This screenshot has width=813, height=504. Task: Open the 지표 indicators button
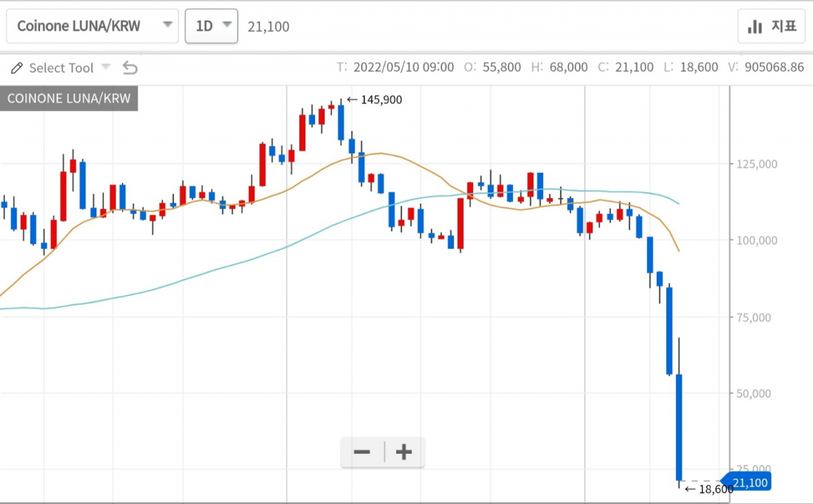(772, 26)
